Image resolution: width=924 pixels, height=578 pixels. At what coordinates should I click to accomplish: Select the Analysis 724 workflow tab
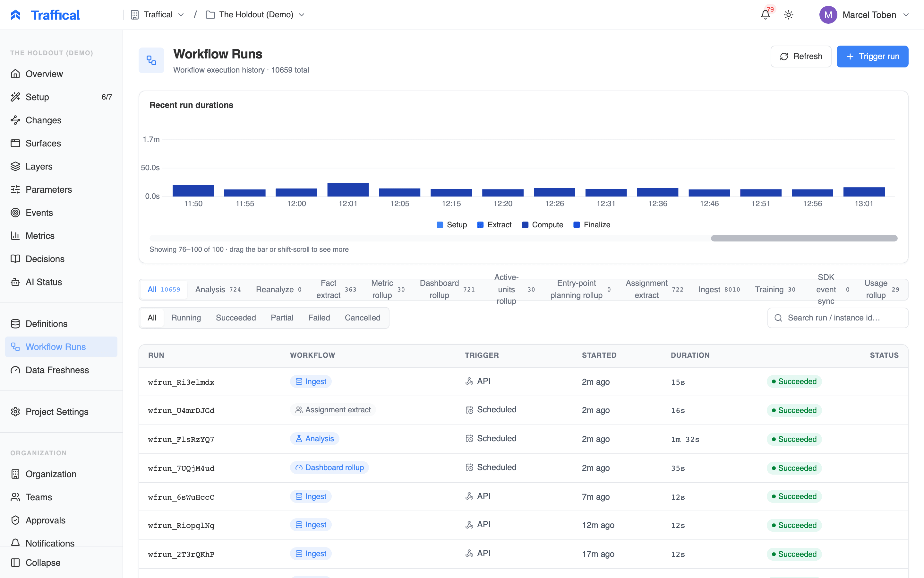tap(218, 289)
